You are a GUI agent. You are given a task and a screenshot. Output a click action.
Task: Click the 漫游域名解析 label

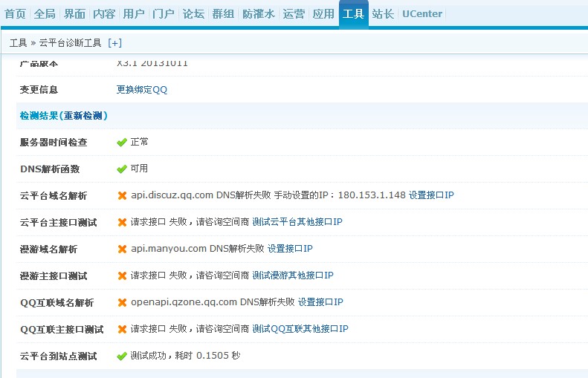tap(49, 249)
